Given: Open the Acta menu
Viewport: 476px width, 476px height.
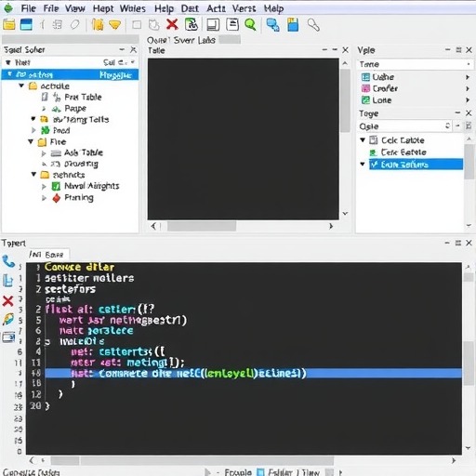Looking at the screenshot, I should point(216,8).
